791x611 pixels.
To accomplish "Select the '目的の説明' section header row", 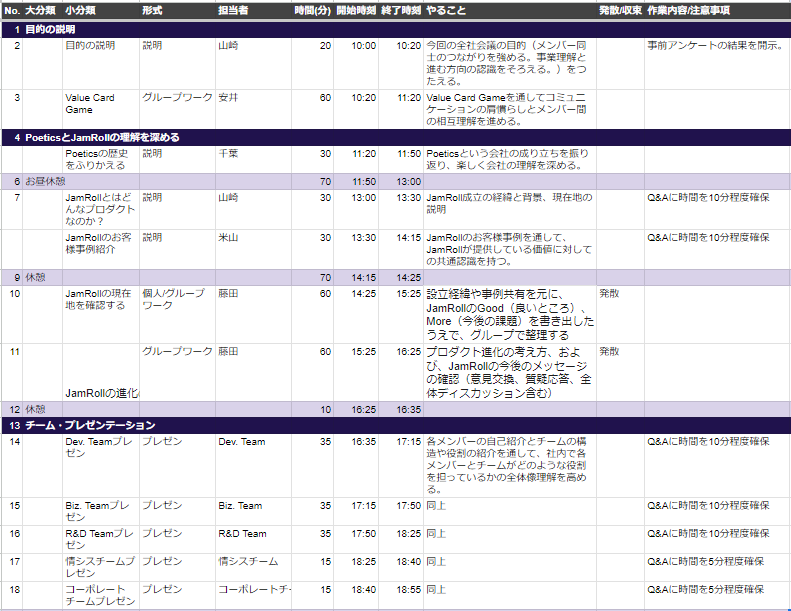I will pyautogui.click(x=396, y=29).
